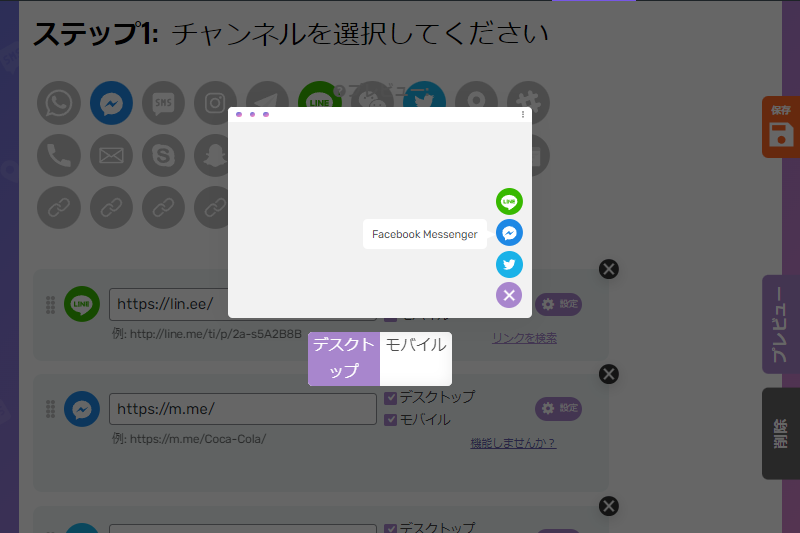The image size is (800, 533).
Task: Click the LINE icon beside https://lin.ee/ field
Action: tap(82, 304)
